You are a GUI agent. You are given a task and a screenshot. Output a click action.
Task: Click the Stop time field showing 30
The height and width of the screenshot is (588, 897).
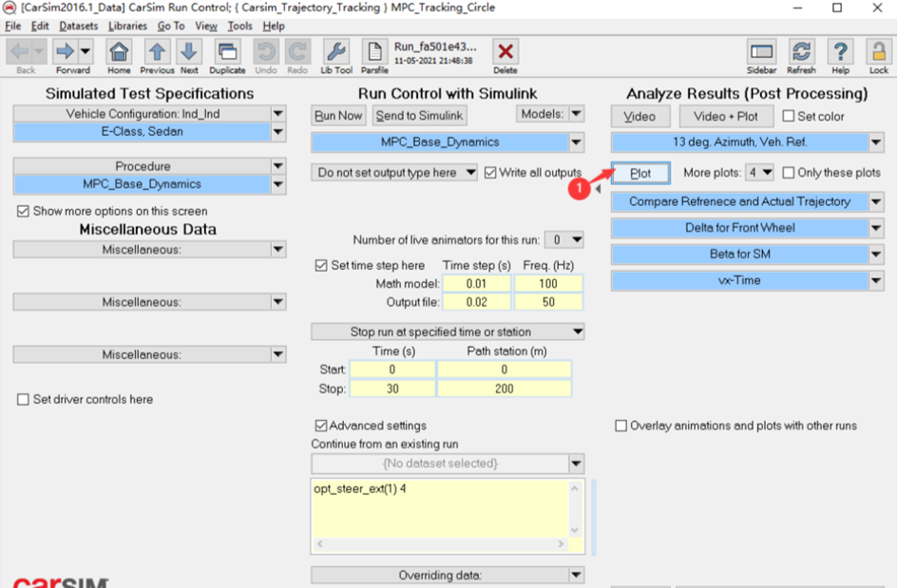click(x=392, y=389)
